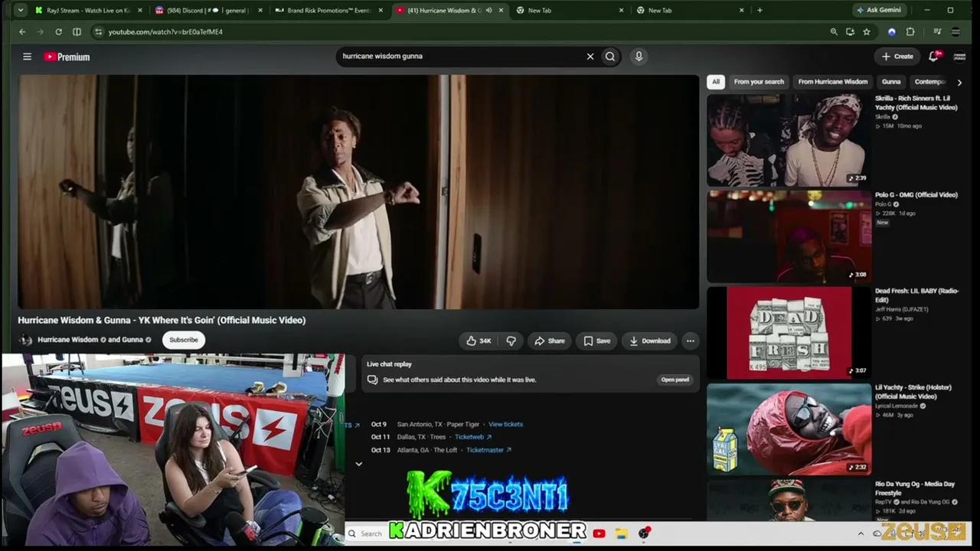Bookmark this page with the star icon

tap(867, 31)
